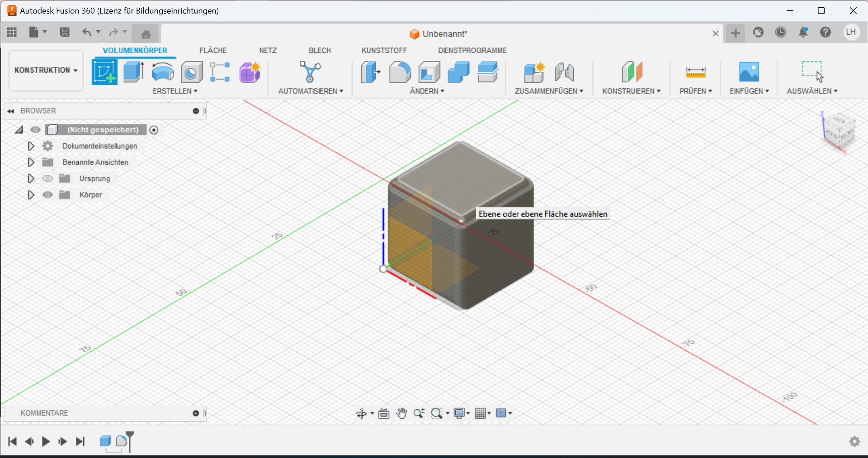Click the ZUSAMMENFÜGEN menu label
Screen dimensions: 868x458
coord(548,91)
